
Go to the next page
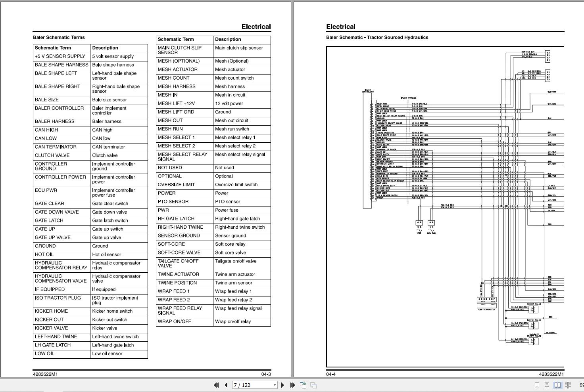[282, 385]
